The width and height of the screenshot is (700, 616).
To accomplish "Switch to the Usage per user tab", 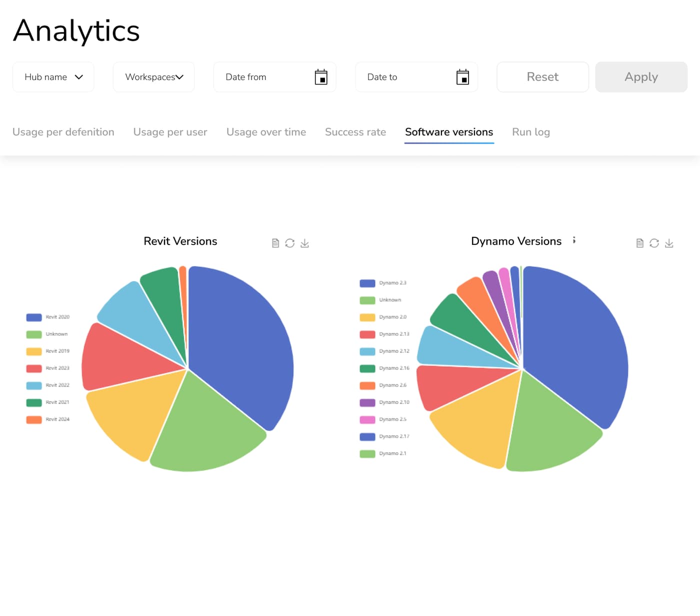I will 170,132.
